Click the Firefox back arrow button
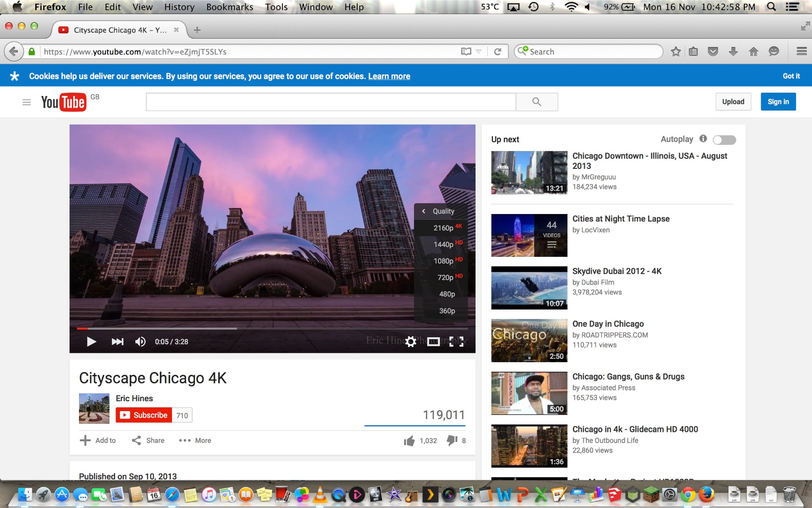 click(14, 51)
